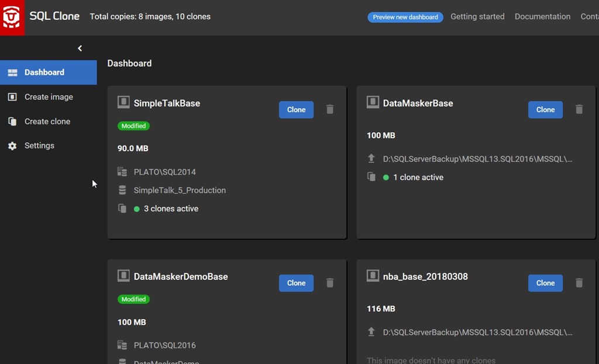Collapse the sidebar with the chevron arrow
Viewport: 599px width, 364px height.
80,48
